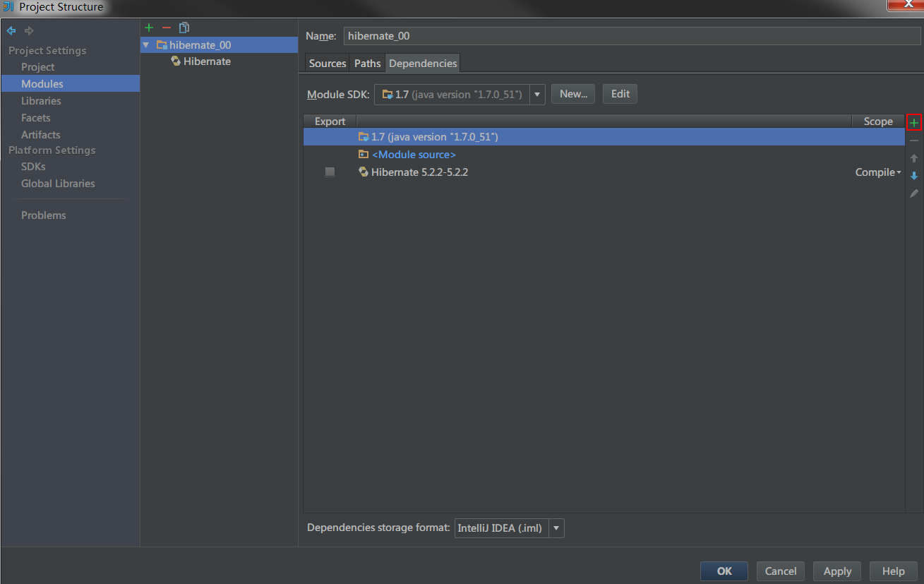Screen dimensions: 924x584
Task: Collapse the hibernate_00 module tree
Action: (146, 45)
